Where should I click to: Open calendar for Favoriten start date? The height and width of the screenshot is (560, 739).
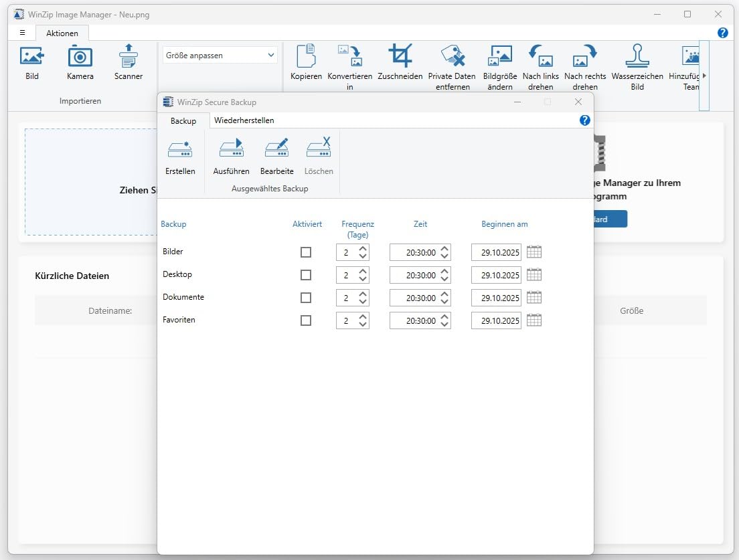point(534,320)
